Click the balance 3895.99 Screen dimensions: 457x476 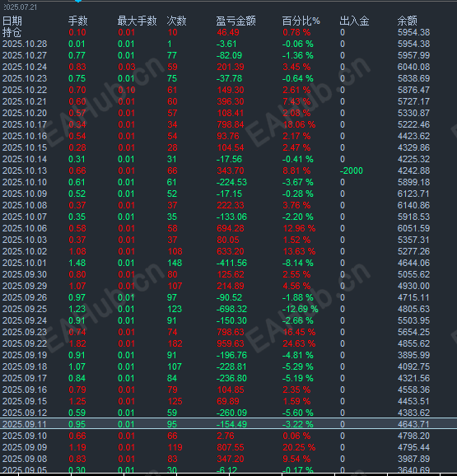coord(414,356)
